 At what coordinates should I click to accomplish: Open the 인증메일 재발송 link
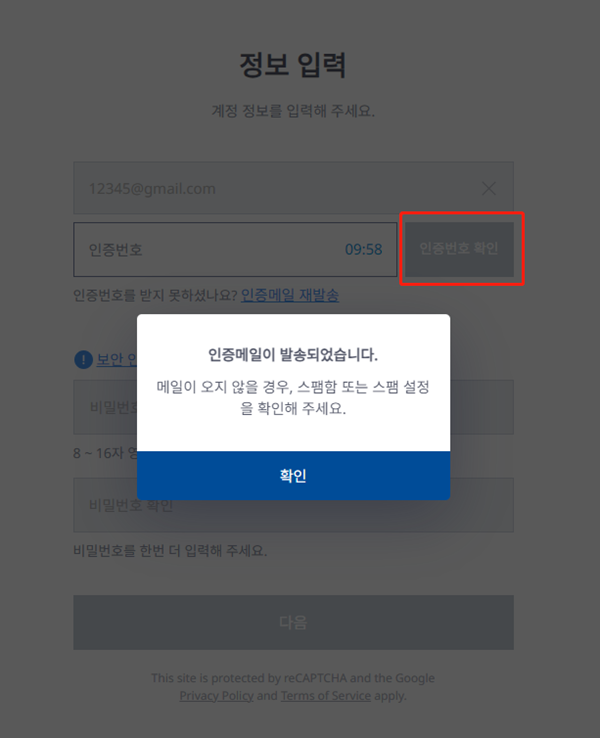[290, 295]
